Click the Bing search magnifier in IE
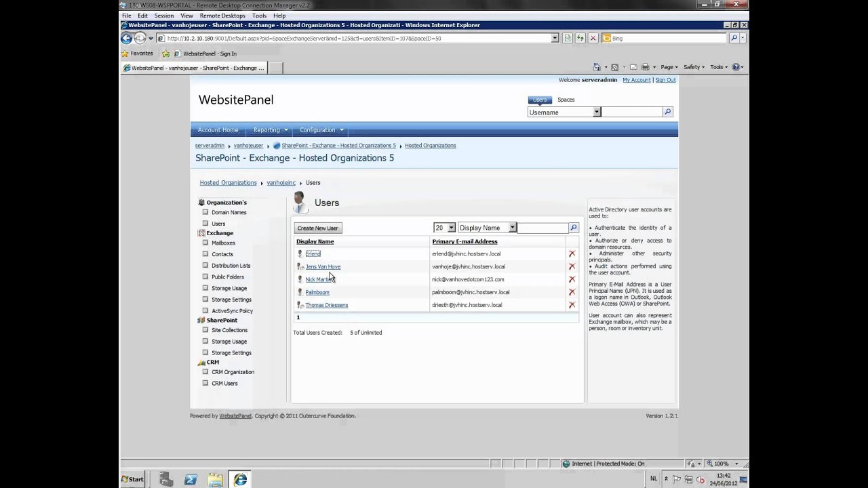The height and width of the screenshot is (488, 868). click(734, 39)
